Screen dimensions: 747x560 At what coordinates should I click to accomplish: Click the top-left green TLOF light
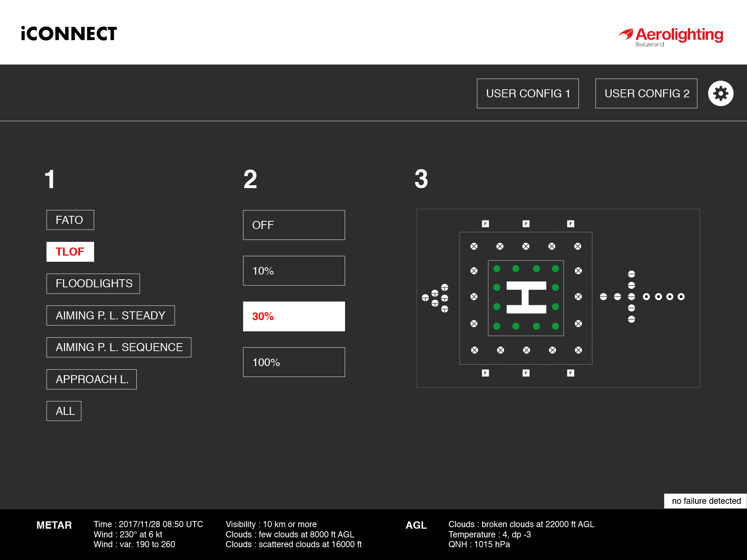click(497, 269)
